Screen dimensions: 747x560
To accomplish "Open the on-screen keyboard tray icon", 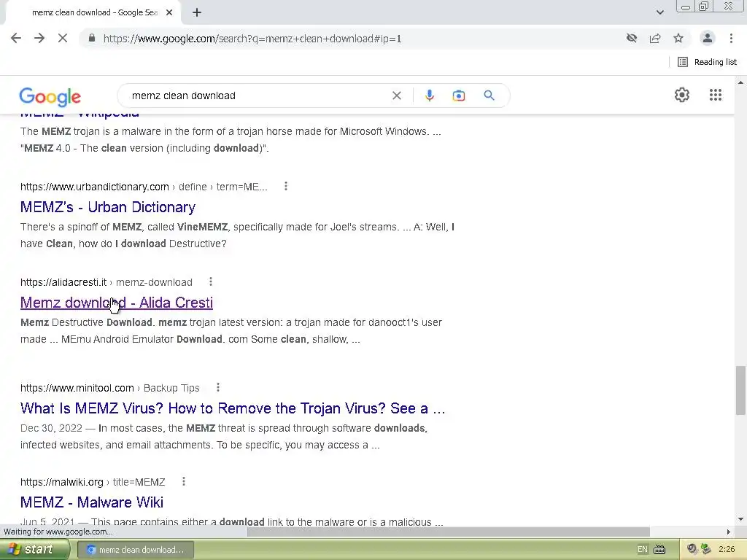I will [x=659, y=550].
